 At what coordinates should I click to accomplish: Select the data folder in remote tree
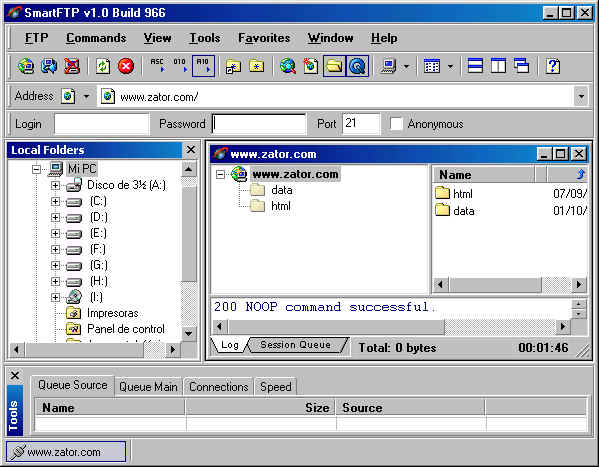[x=282, y=190]
